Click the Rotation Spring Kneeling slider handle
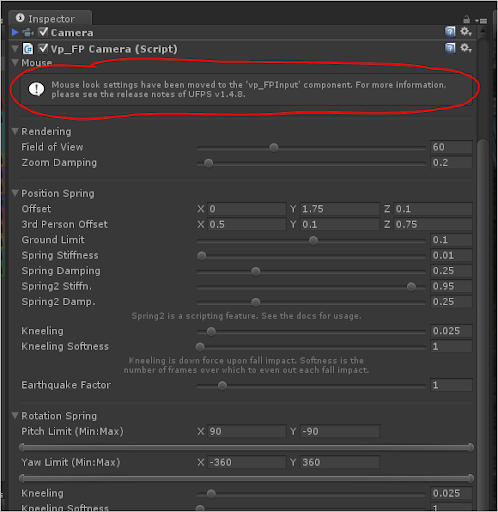 (211, 494)
